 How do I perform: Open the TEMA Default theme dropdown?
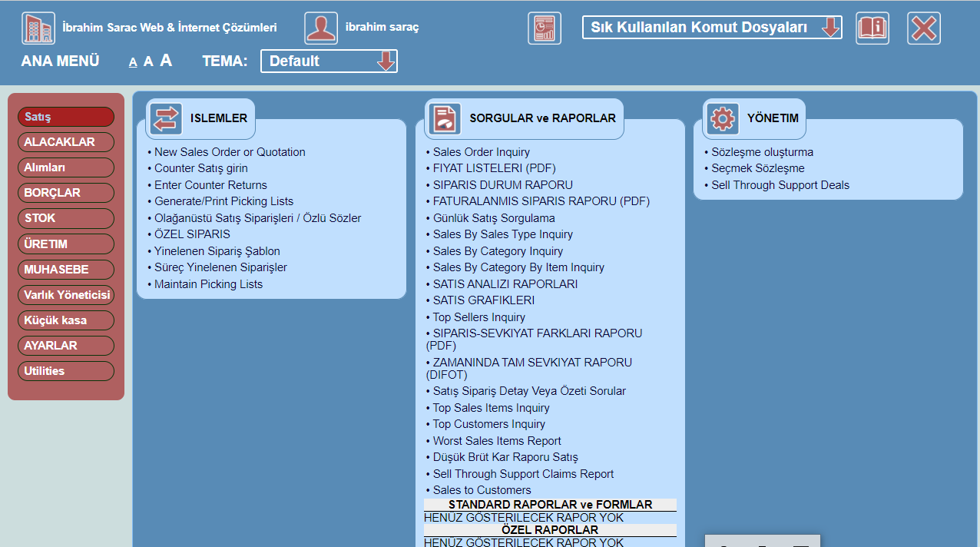coord(329,61)
